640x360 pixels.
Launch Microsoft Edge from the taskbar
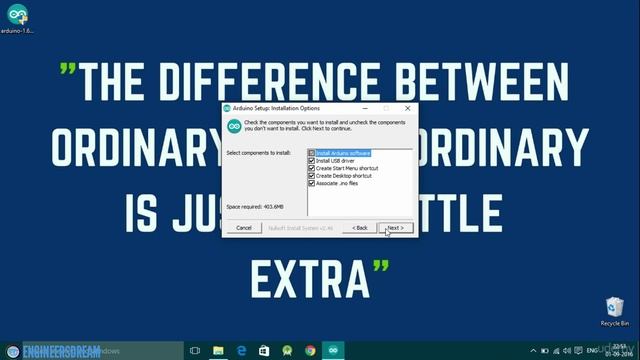click(241, 351)
